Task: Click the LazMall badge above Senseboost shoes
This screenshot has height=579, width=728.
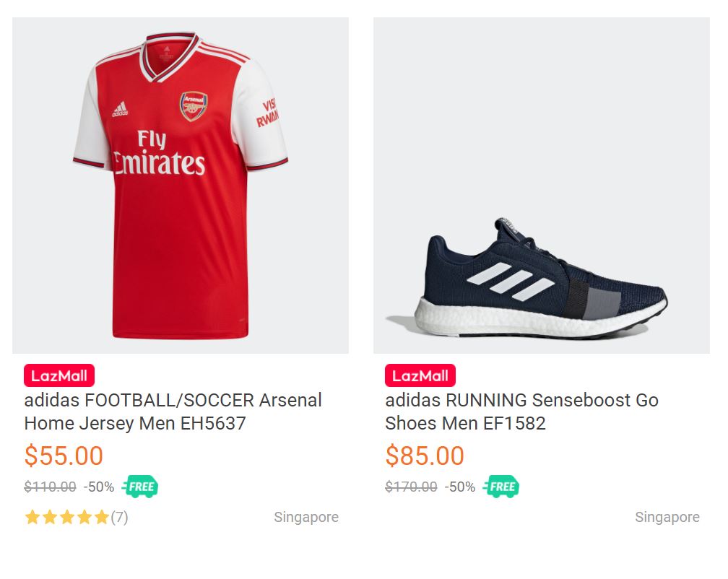Action: tap(420, 375)
